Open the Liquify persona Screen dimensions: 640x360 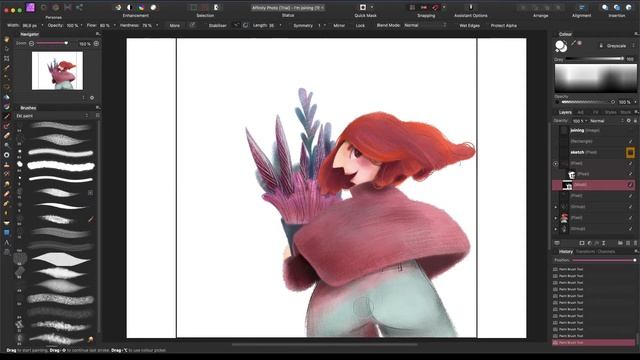coord(44,7)
